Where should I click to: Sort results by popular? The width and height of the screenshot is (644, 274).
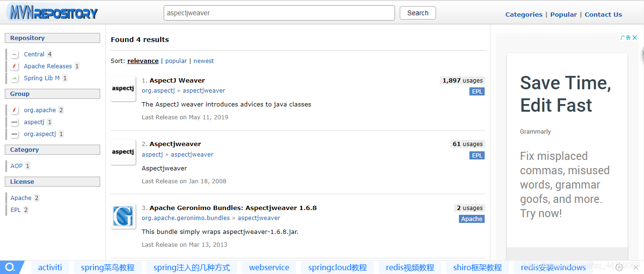click(x=176, y=61)
